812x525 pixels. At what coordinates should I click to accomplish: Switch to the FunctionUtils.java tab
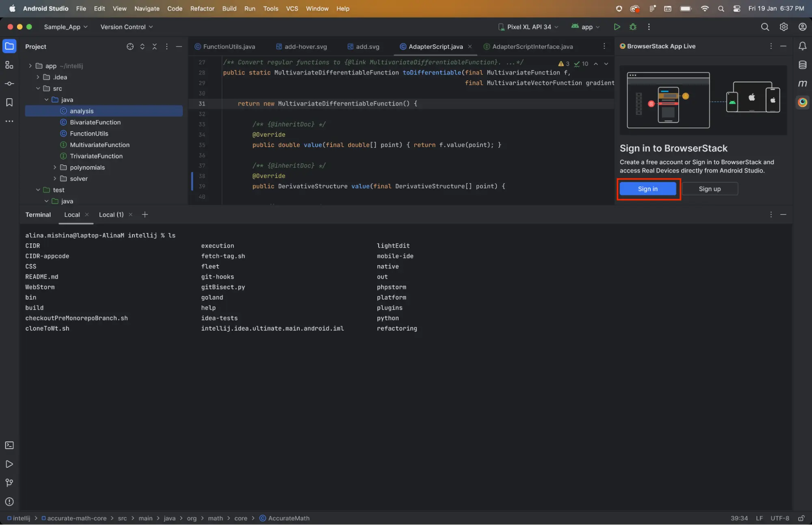(x=229, y=47)
